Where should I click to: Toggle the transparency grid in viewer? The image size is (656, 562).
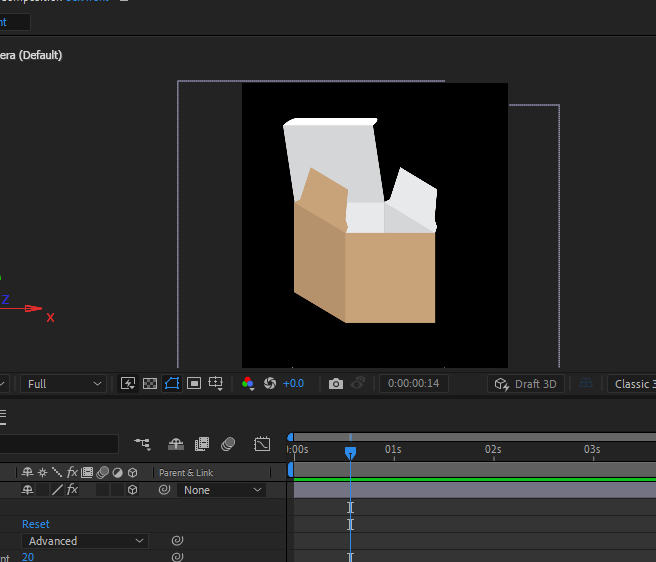coord(150,383)
